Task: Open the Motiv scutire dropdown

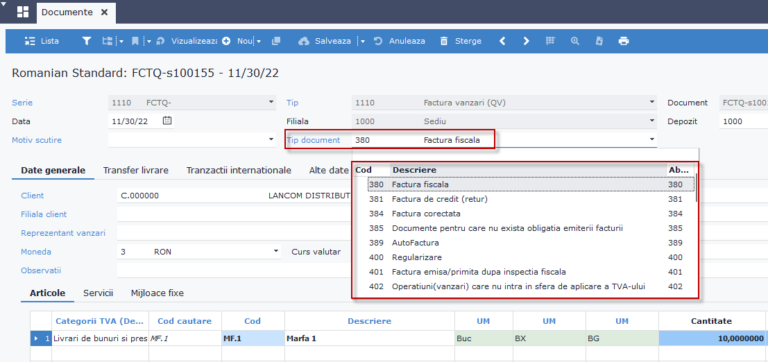Action: [x=271, y=140]
